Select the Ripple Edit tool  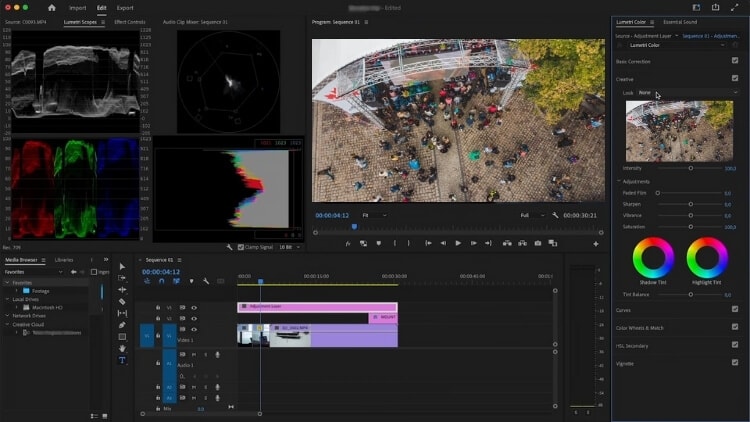pyautogui.click(x=122, y=289)
